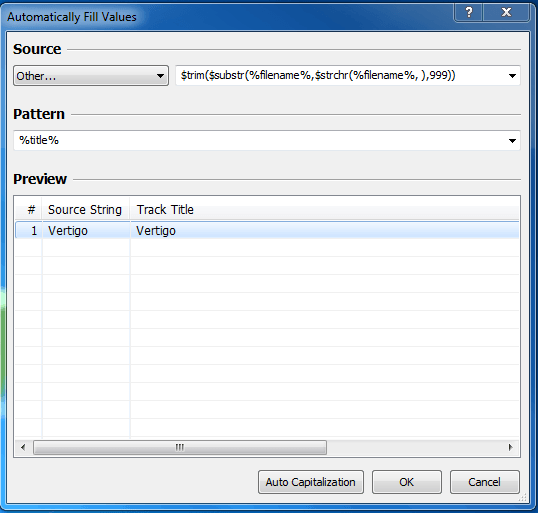Click the left arrow of horizontal scrollbar

23,447
